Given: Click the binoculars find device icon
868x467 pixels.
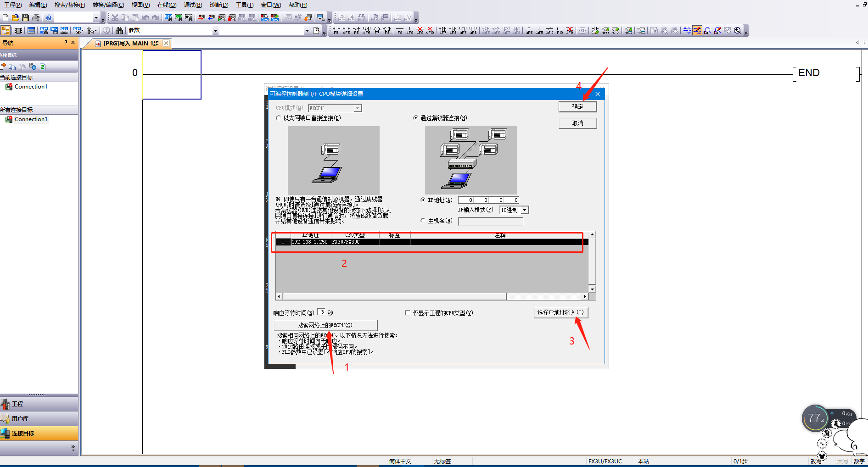Looking at the screenshot, I should [119, 31].
